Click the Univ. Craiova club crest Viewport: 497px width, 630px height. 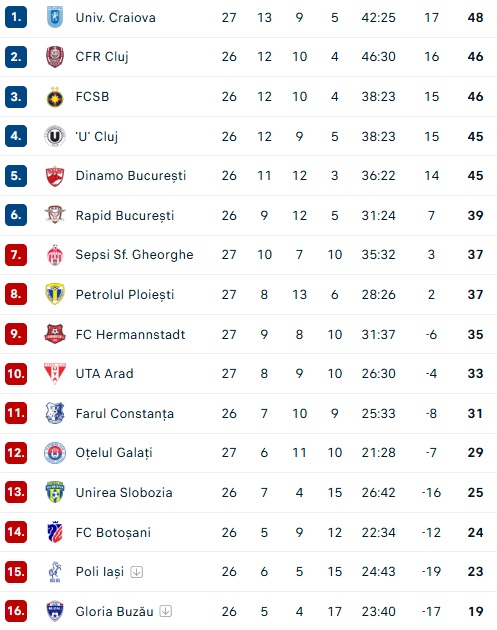coord(55,17)
